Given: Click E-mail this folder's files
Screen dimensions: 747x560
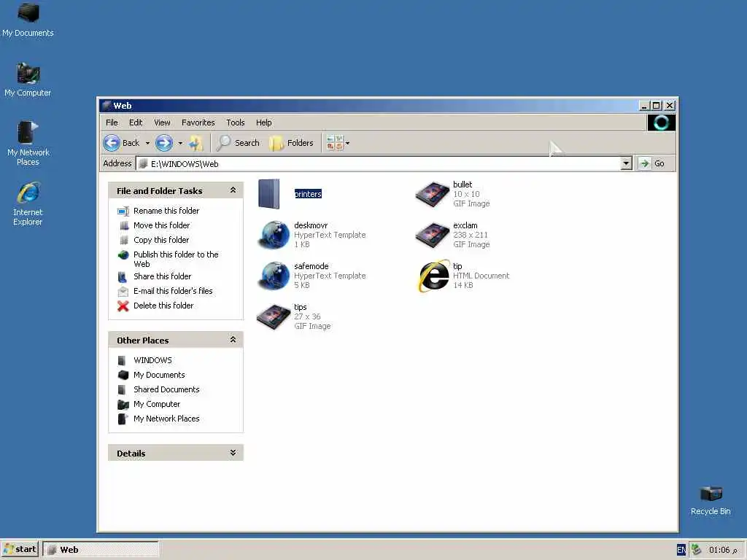Looking at the screenshot, I should pos(173,291).
